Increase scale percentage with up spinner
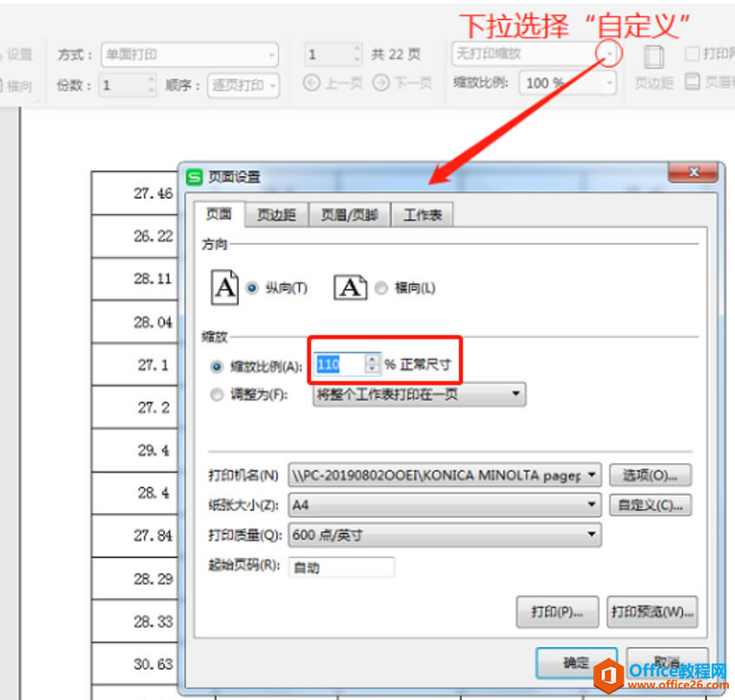The width and height of the screenshot is (735, 700). tap(372, 359)
